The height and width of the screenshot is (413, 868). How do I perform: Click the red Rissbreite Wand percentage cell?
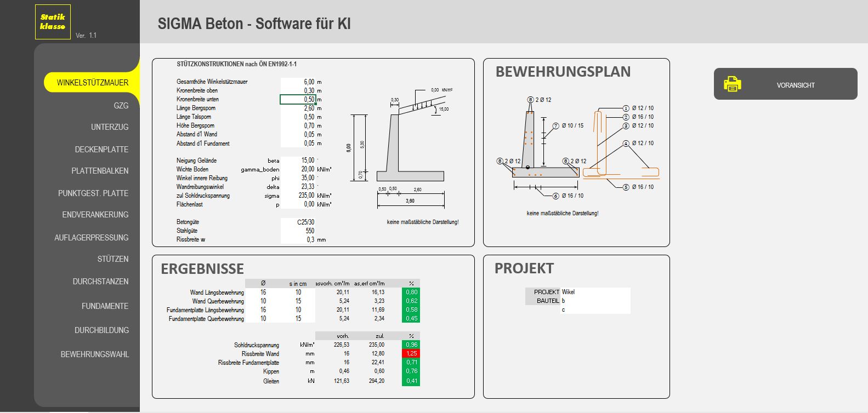tap(411, 354)
